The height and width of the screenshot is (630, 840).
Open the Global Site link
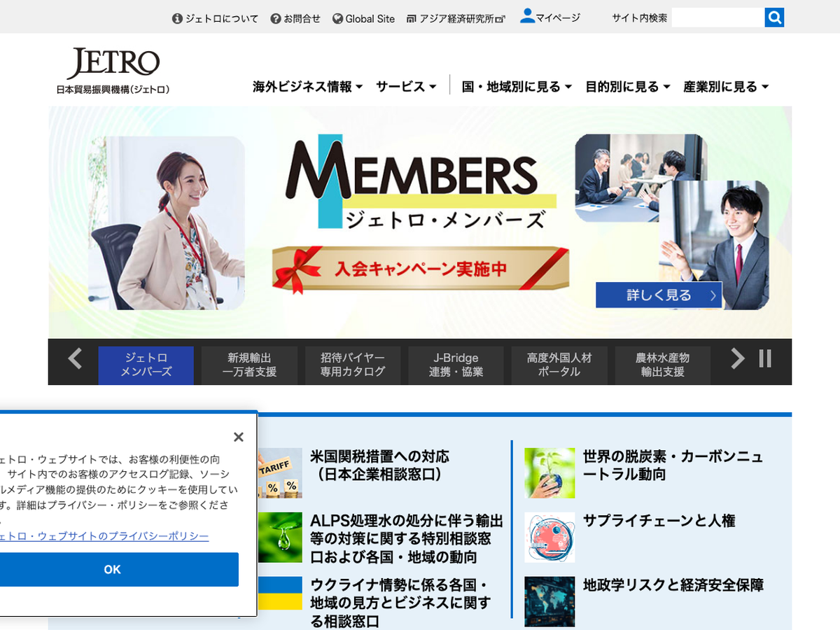coord(363,19)
